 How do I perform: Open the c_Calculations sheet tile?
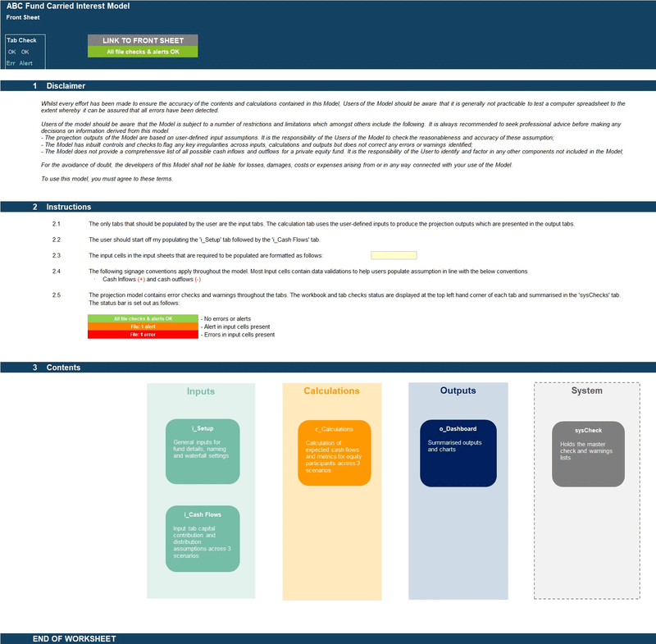[x=334, y=451]
